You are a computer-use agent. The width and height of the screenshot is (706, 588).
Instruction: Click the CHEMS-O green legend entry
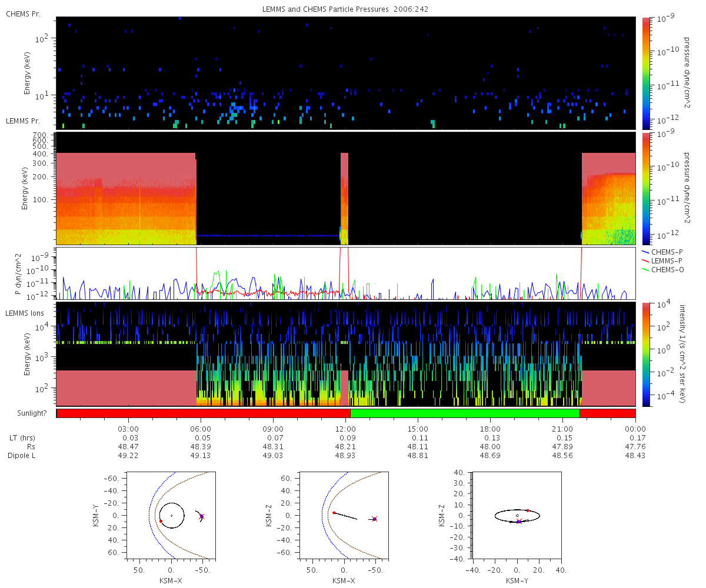(x=666, y=269)
